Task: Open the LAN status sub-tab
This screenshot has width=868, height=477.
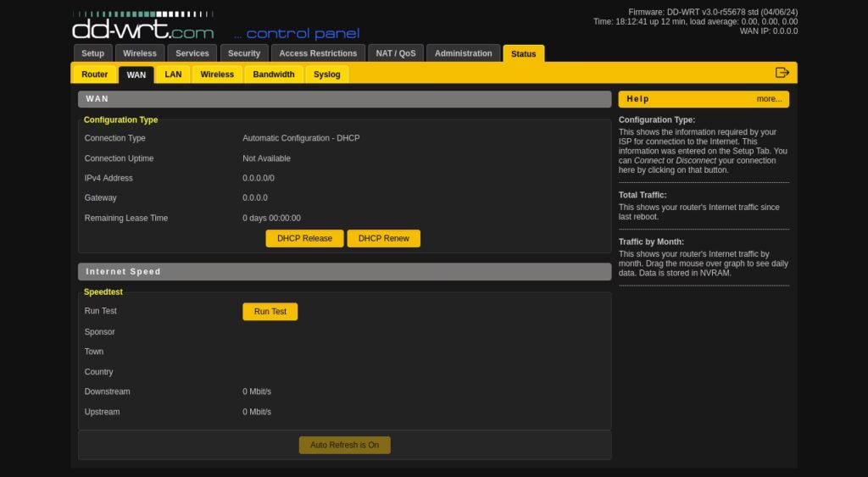Action: [x=173, y=75]
